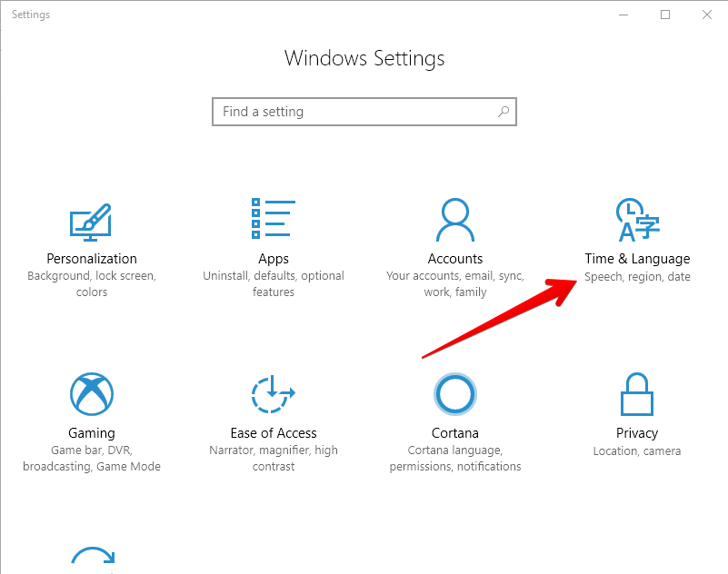Click 'Game bar, DVR, broadcasting, Game Mode' text
Image resolution: width=728 pixels, height=574 pixels.
pos(92,458)
